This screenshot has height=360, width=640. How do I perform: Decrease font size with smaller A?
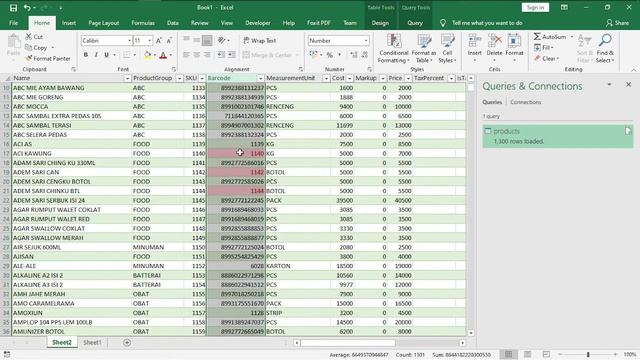pyautogui.click(x=169, y=40)
